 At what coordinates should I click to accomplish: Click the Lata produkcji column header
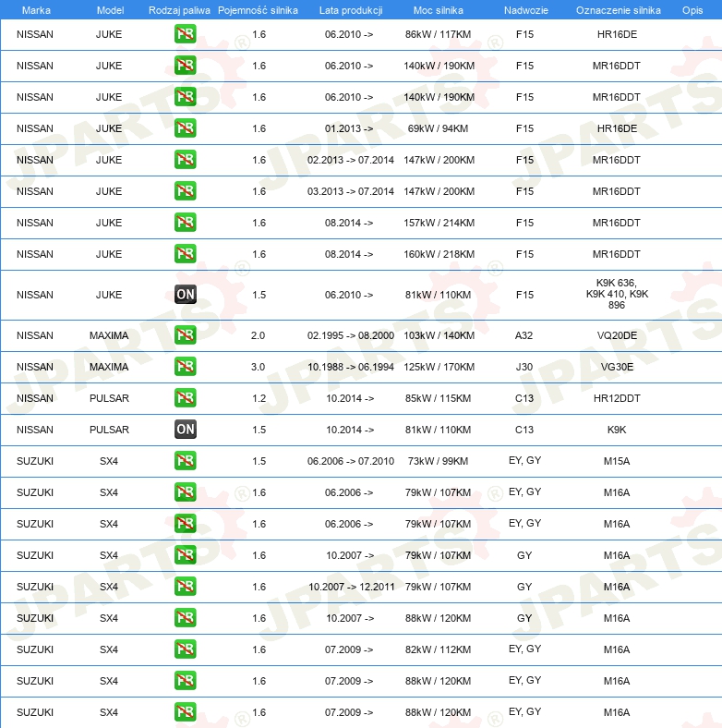pyautogui.click(x=351, y=10)
